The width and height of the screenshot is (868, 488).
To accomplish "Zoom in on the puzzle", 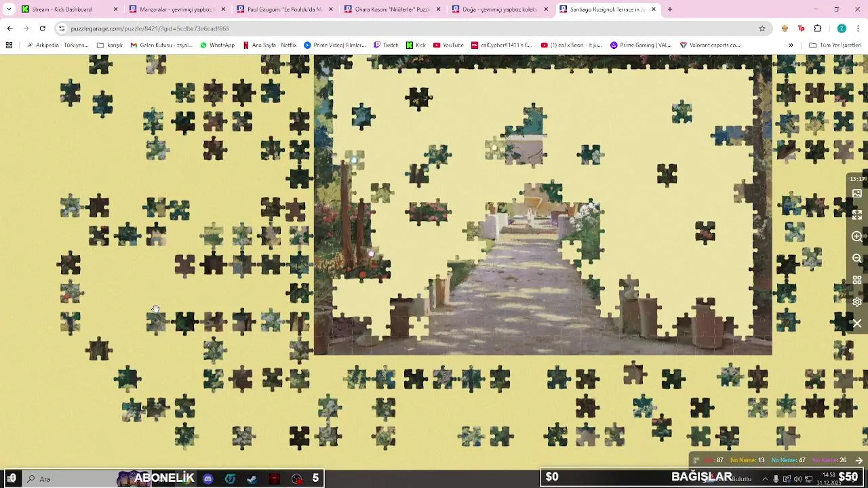I will [x=857, y=237].
